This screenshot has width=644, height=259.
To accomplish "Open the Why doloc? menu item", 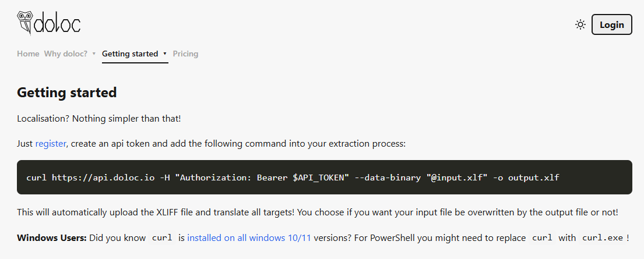I will coord(66,54).
